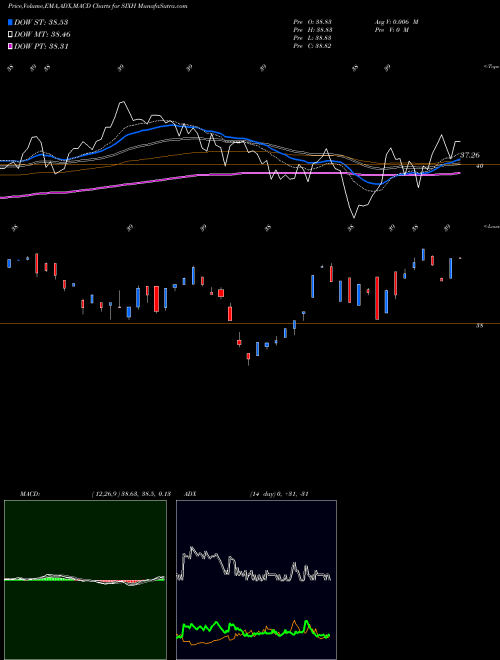Select the 'DOW ST: 38.53' legend text
The image size is (500, 660).
[41, 22]
